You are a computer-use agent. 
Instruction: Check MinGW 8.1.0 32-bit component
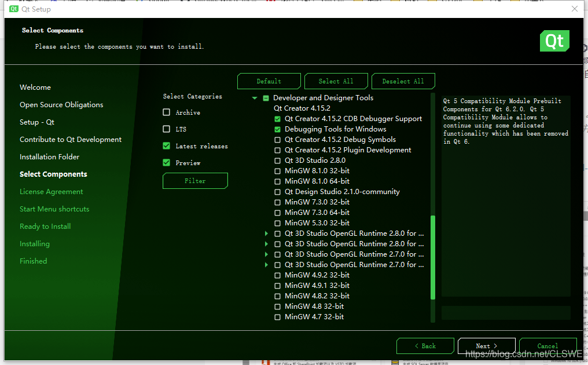277,171
